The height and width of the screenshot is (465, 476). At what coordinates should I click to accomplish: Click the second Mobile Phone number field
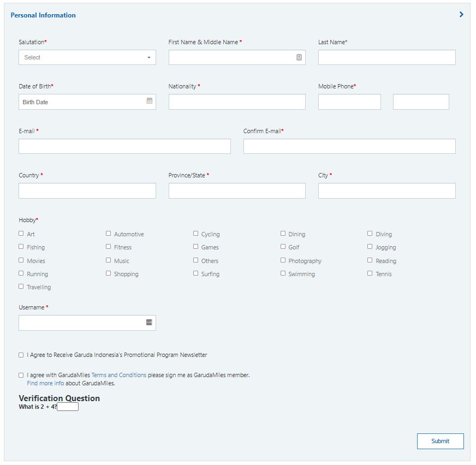pos(421,102)
